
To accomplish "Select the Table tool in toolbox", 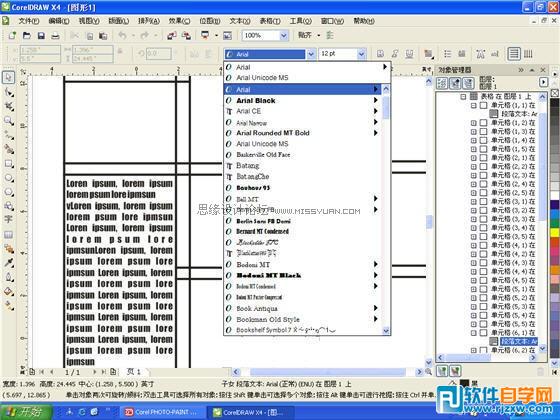I will pyautogui.click(x=9, y=235).
